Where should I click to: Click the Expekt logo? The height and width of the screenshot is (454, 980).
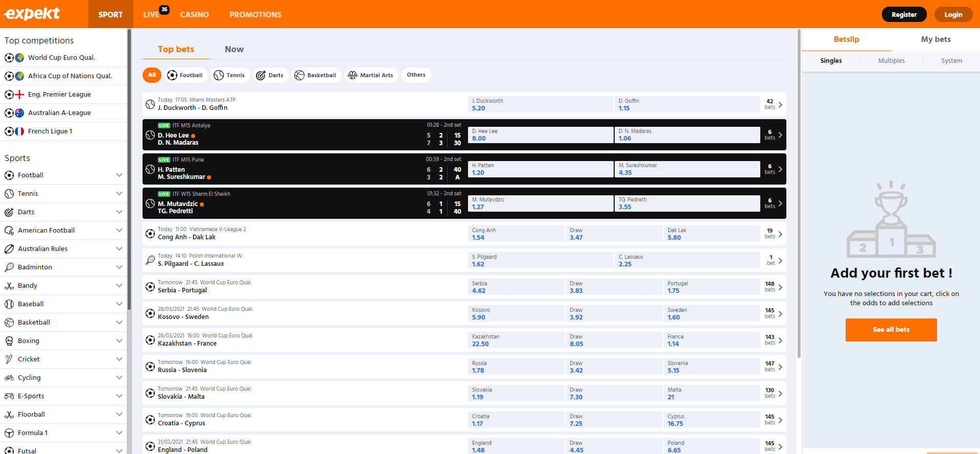click(32, 14)
